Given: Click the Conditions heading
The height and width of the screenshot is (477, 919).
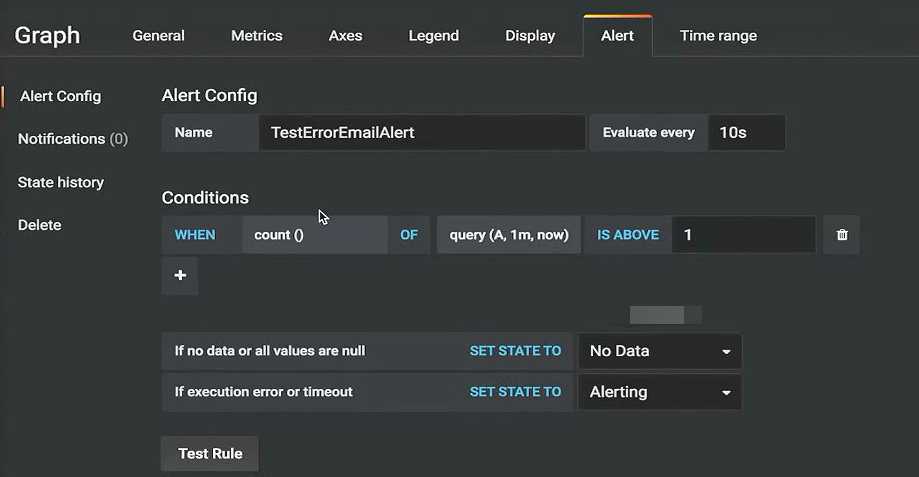Looking at the screenshot, I should tap(205, 198).
